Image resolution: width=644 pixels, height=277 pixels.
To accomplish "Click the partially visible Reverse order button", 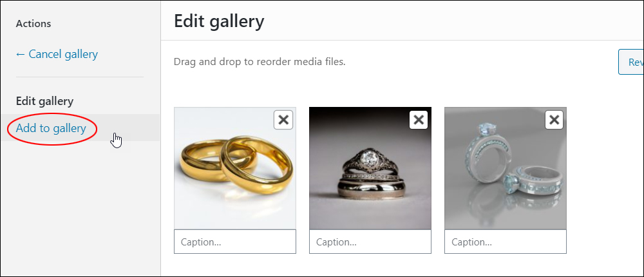I will [x=631, y=62].
